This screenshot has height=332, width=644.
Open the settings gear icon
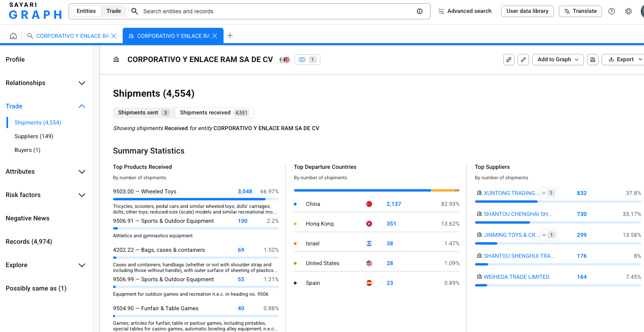[628, 11]
